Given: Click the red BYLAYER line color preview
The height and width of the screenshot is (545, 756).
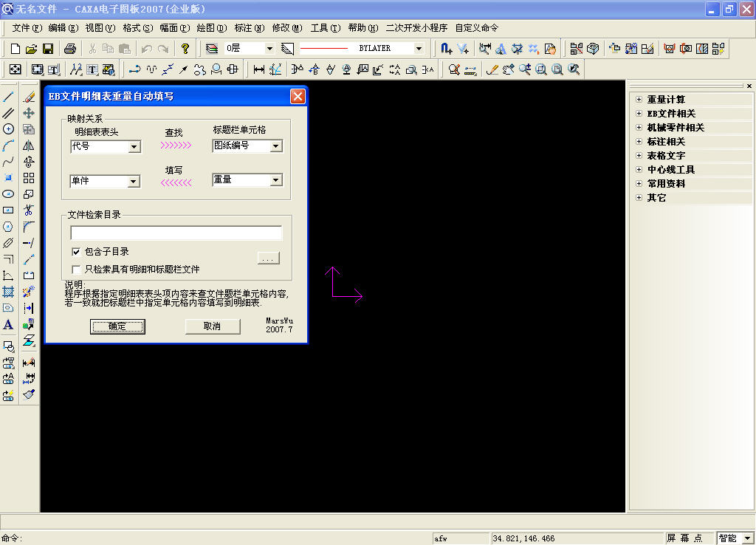Looking at the screenshot, I should pyautogui.click(x=324, y=48).
